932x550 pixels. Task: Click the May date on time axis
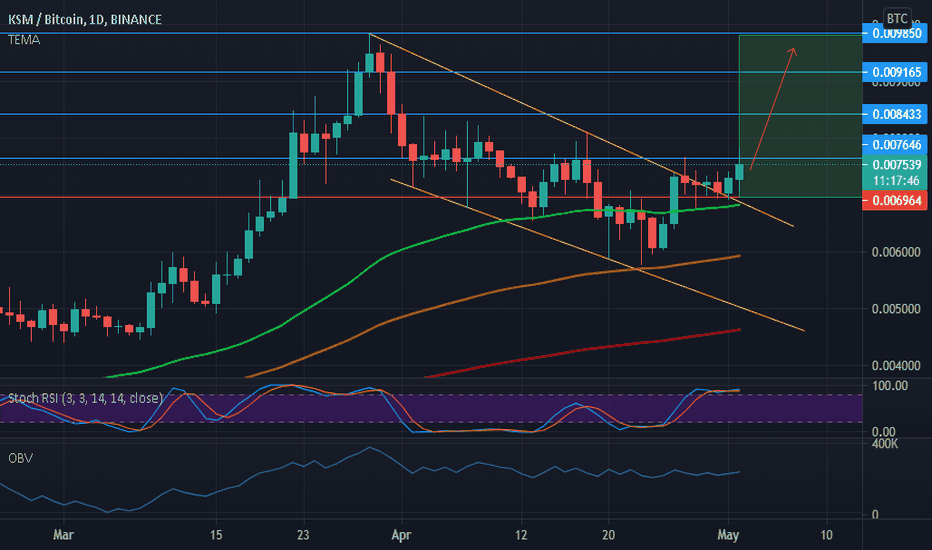click(728, 535)
